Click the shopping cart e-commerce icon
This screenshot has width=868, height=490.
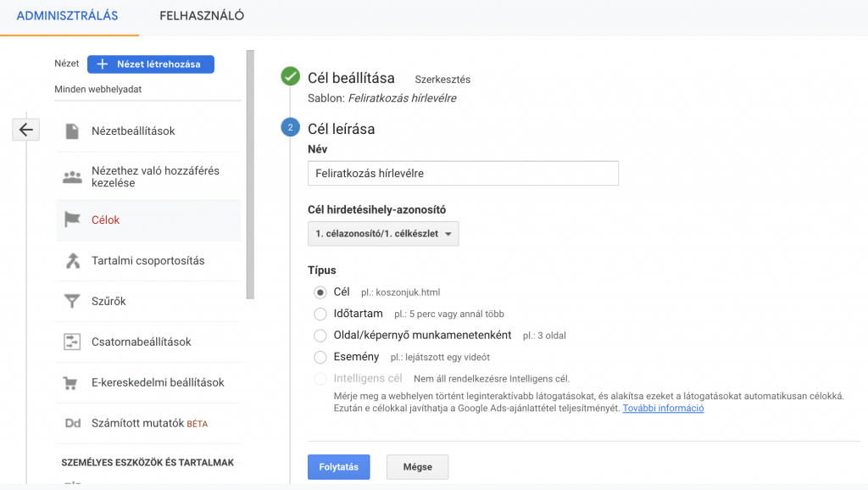pyautogui.click(x=70, y=382)
